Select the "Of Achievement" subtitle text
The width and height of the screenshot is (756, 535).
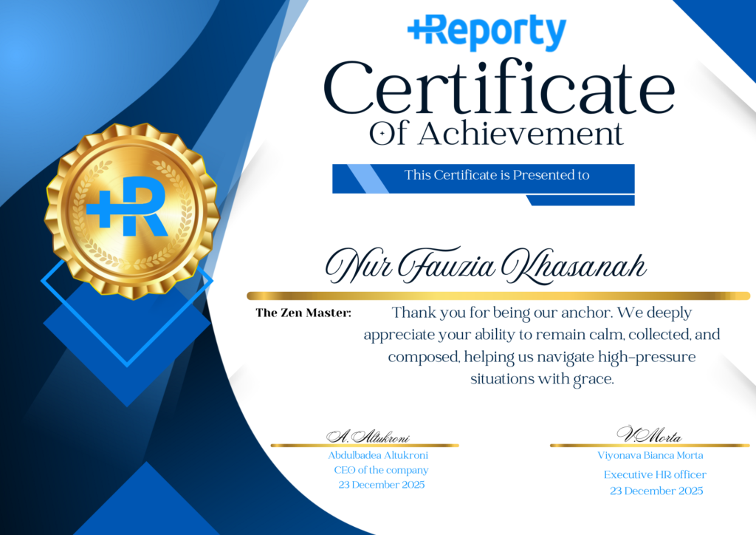pos(496,134)
